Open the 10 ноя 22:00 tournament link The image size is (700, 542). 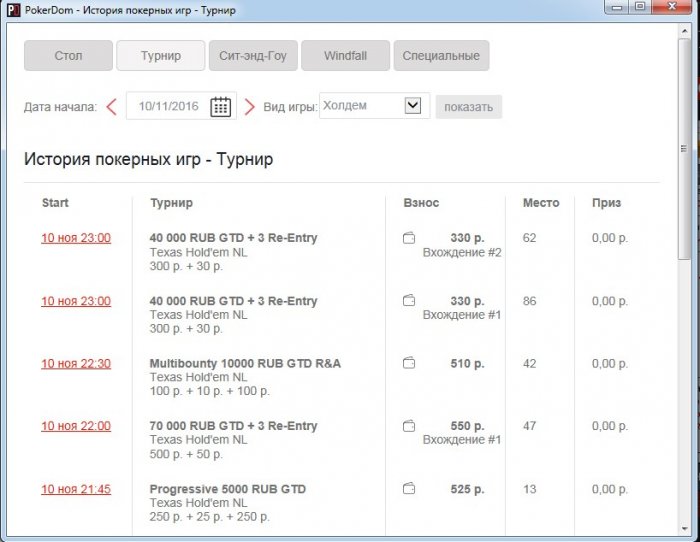(x=76, y=426)
